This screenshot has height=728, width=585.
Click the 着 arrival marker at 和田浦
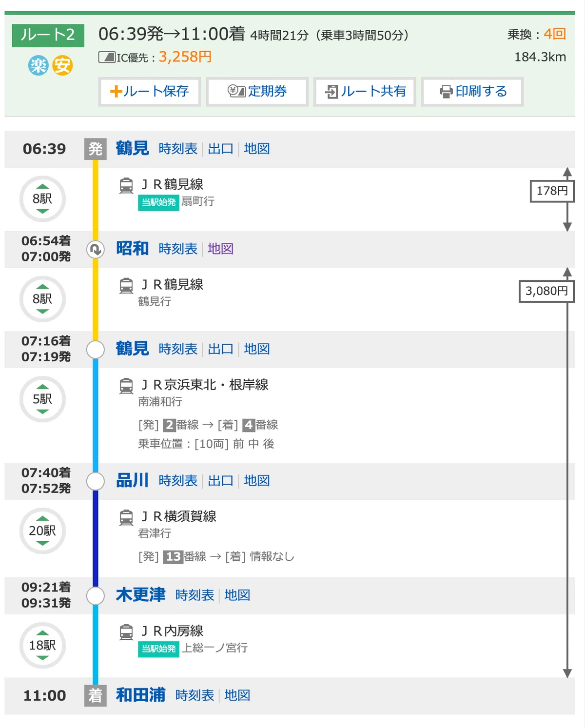click(x=96, y=695)
